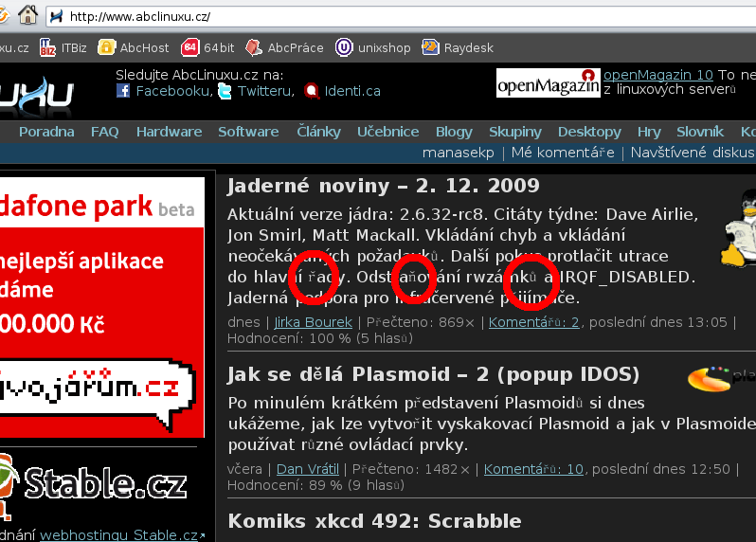Click the abclinuxu site logo
Screen dimensions: 756x542
click(37, 97)
